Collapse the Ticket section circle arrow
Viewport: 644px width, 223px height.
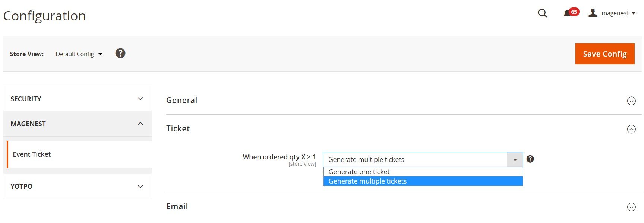pyautogui.click(x=631, y=129)
